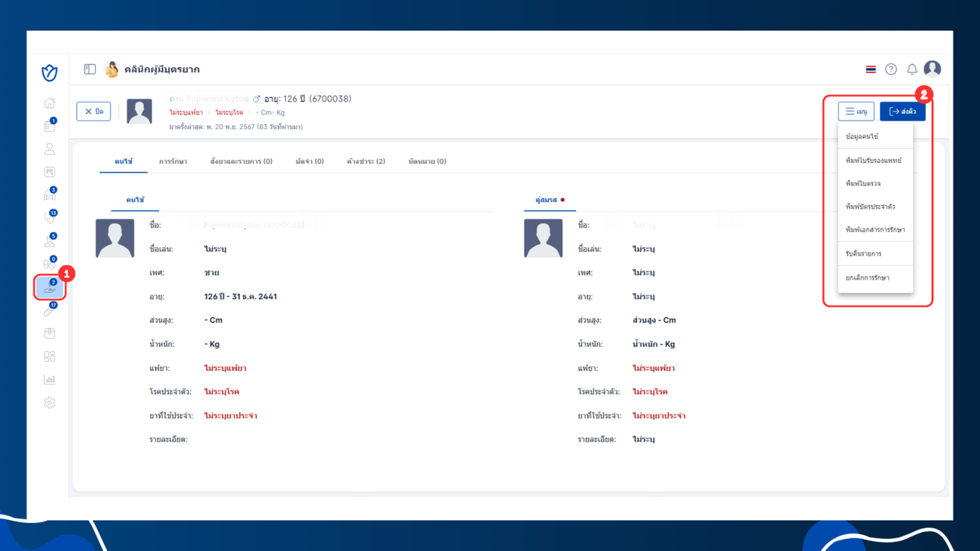Click the clinic avatar icon beside คลินิกผู้มีบุตรยาก

111,69
